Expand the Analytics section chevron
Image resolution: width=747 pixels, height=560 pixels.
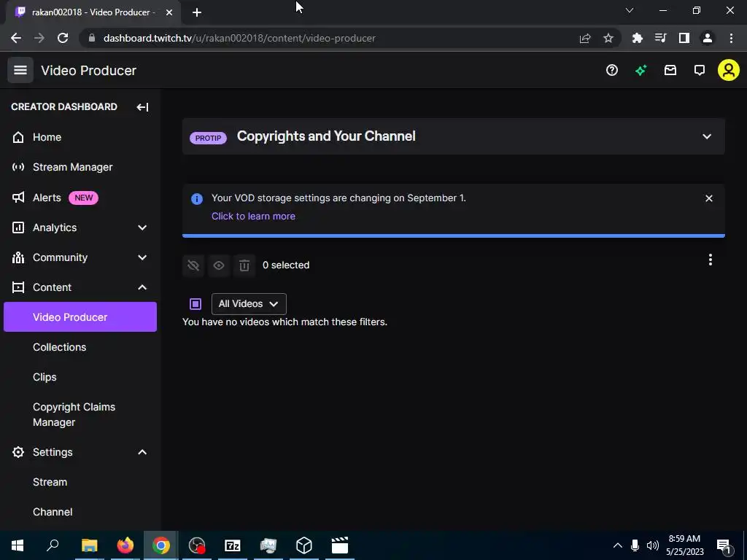tap(142, 227)
